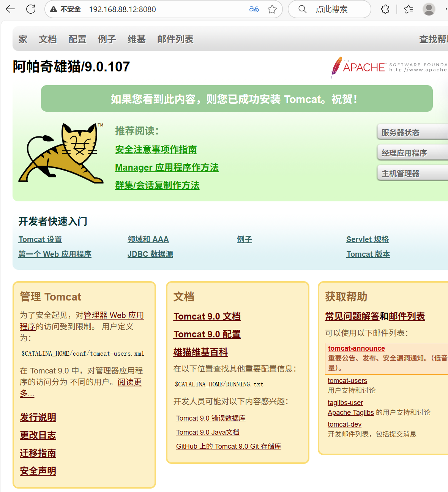This screenshot has height=492, width=448.
Task: Click the 开发者快速入门 heading
Action: pos(53,221)
